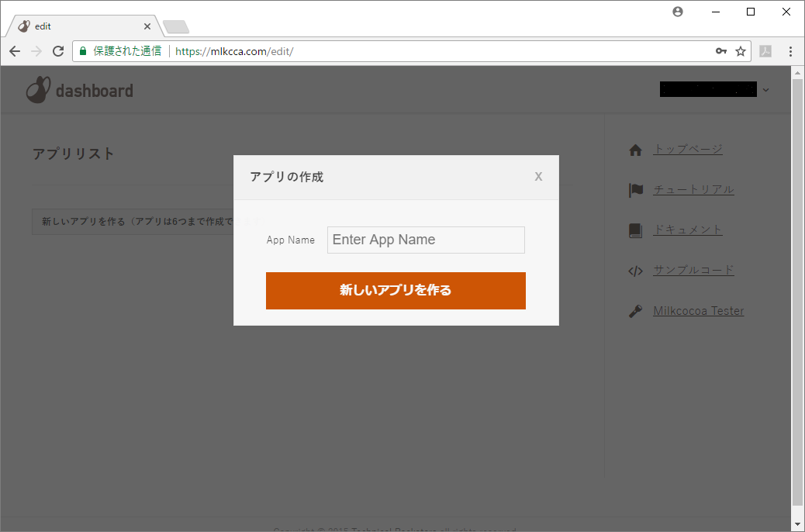This screenshot has width=805, height=532.
Task: Open the ドキュメント link
Action: tap(687, 230)
